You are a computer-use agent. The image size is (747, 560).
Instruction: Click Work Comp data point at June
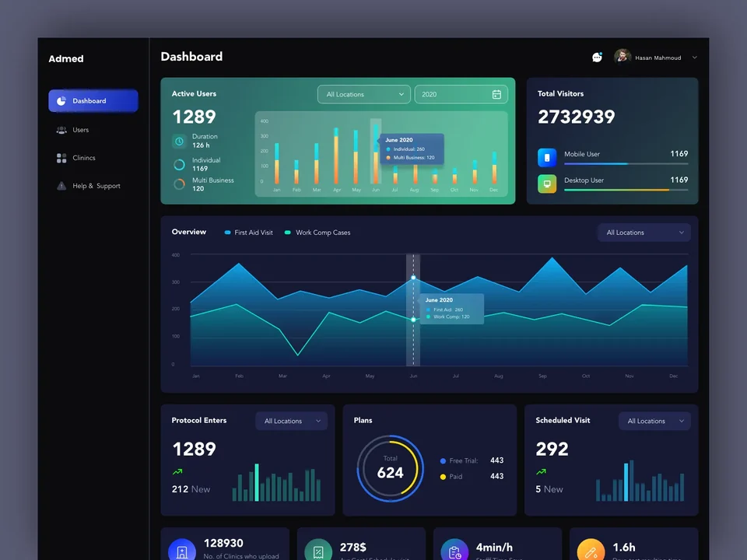tap(413, 320)
